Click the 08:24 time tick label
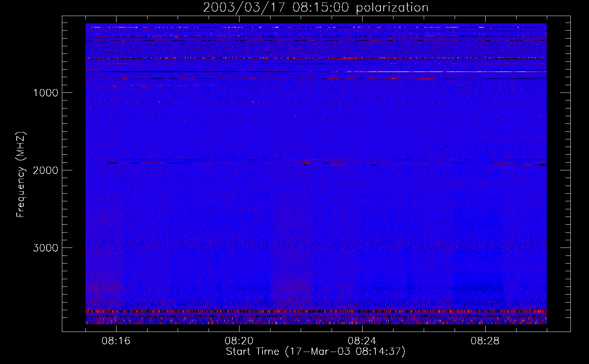The height and width of the screenshot is (364, 589). (x=362, y=341)
